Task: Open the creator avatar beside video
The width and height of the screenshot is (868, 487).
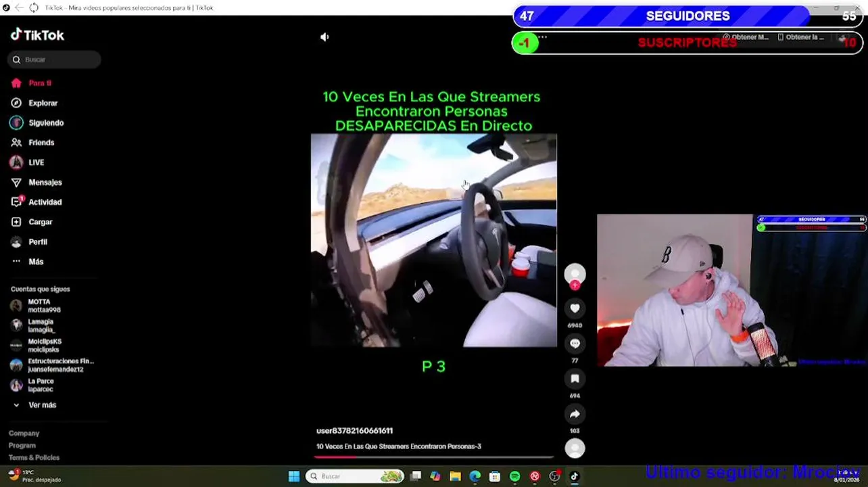Action: coord(575,273)
